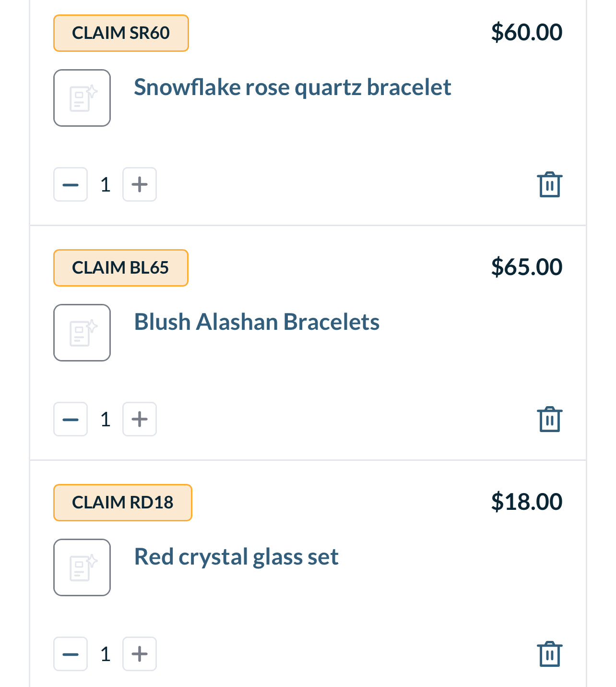This screenshot has width=616, height=687.
Task: Increase quantity of Red crystal glass set
Action: tap(140, 654)
